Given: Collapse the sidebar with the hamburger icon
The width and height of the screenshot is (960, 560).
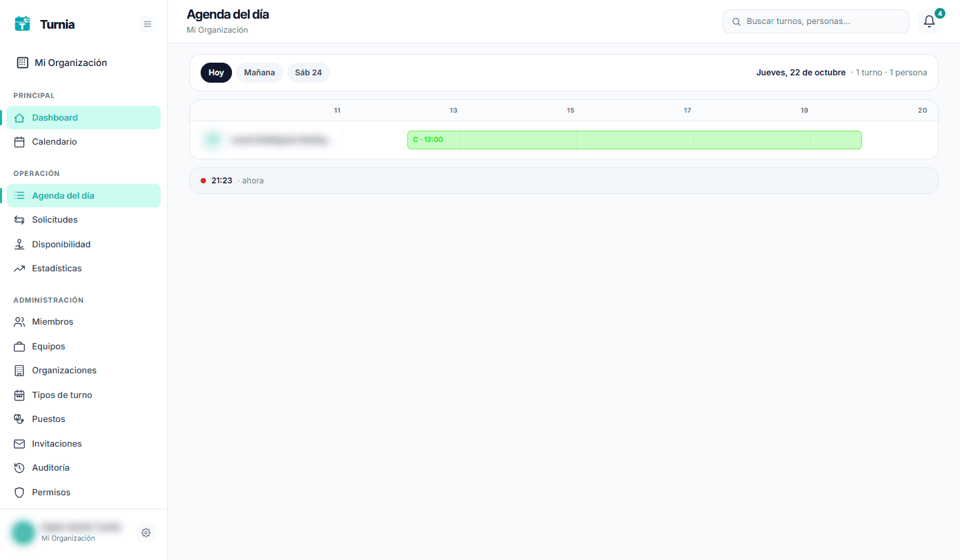Looking at the screenshot, I should click(147, 24).
